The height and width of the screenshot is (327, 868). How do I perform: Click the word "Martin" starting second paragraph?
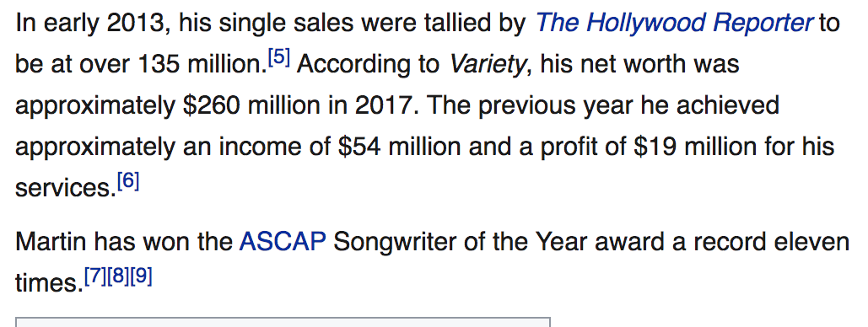click(51, 242)
